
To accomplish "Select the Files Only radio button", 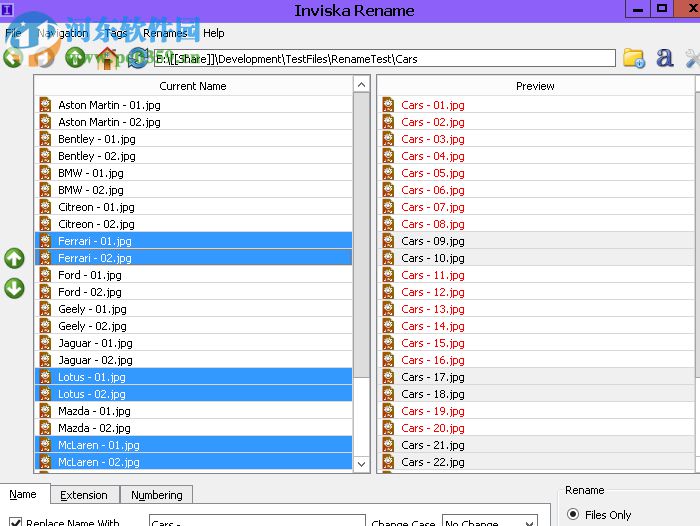I will [573, 514].
